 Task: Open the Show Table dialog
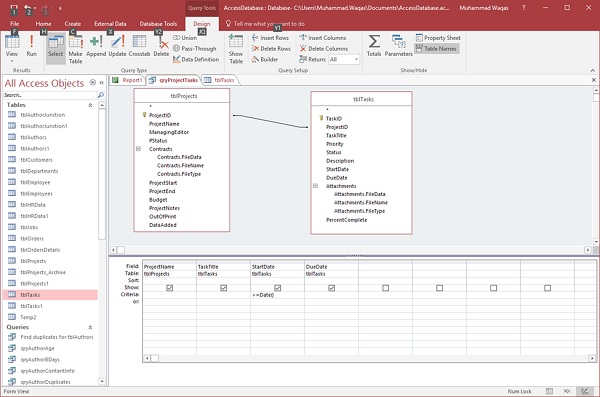click(236, 49)
